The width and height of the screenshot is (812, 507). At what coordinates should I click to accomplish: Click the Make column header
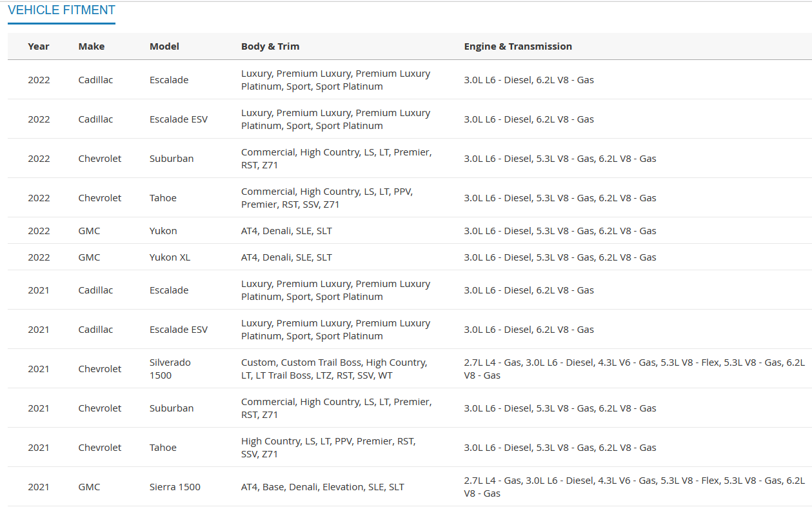pyautogui.click(x=92, y=46)
